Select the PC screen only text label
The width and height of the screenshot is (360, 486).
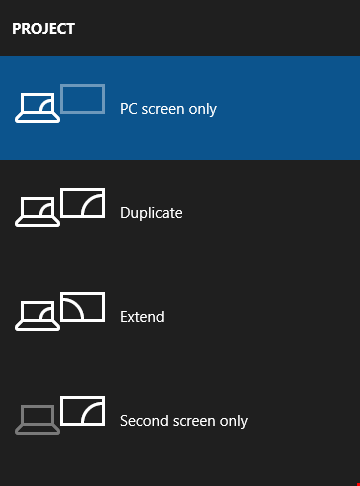[168, 109]
